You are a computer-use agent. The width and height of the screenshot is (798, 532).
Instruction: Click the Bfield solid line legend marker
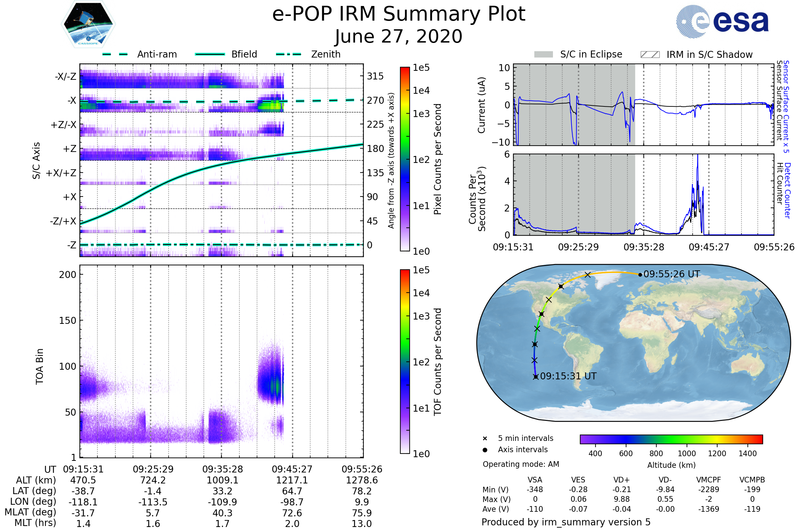click(x=210, y=54)
